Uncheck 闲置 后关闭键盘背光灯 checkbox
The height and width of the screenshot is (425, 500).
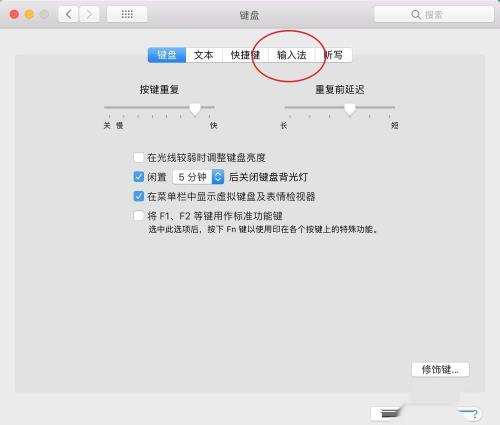[x=139, y=177]
